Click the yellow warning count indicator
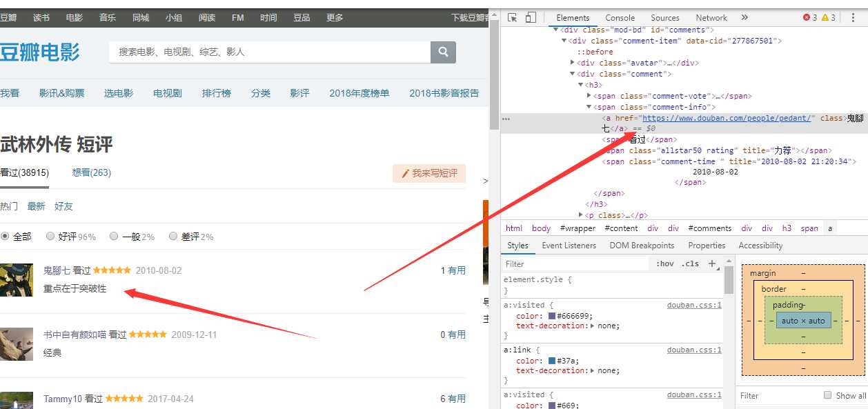The width and height of the screenshot is (868, 409). [x=828, y=17]
